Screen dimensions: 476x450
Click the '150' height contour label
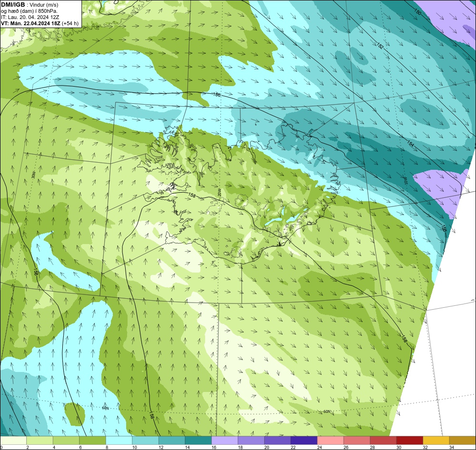click(x=418, y=12)
